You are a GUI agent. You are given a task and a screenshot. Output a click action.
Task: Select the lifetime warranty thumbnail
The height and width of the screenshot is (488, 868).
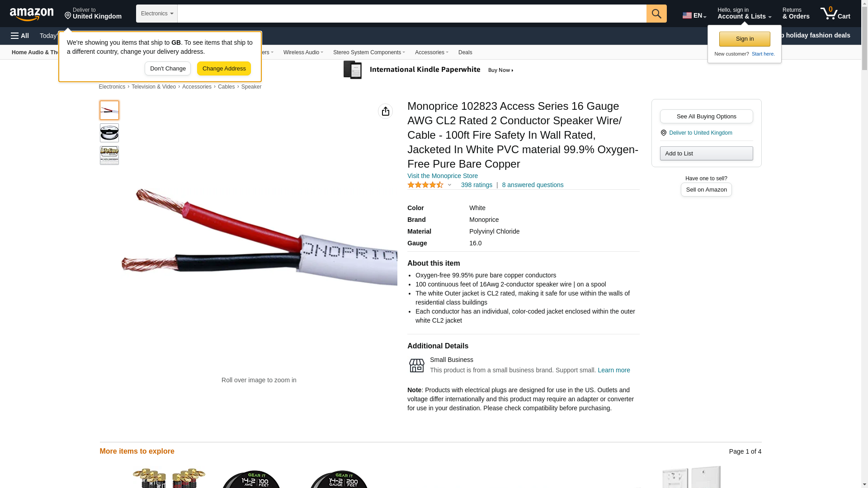click(x=109, y=155)
